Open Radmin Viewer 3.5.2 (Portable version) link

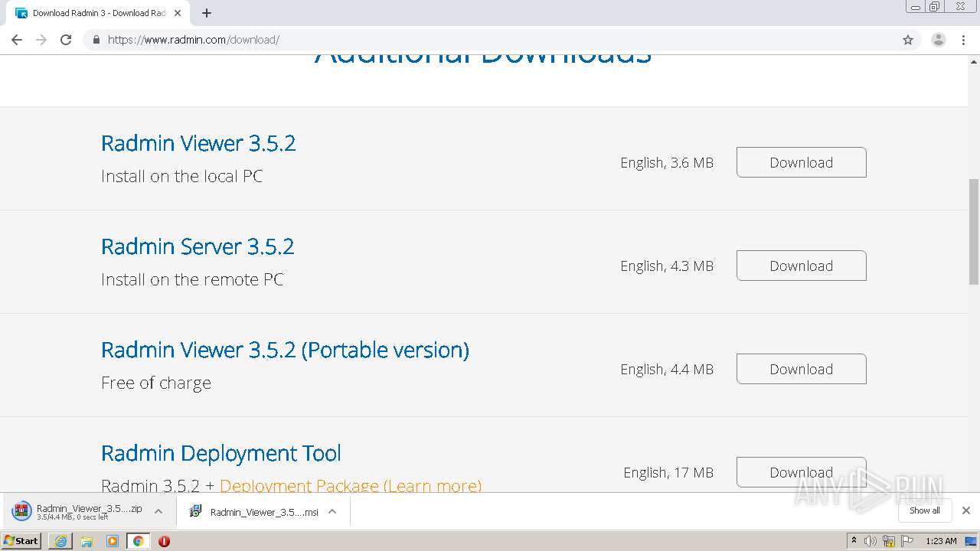coord(285,350)
